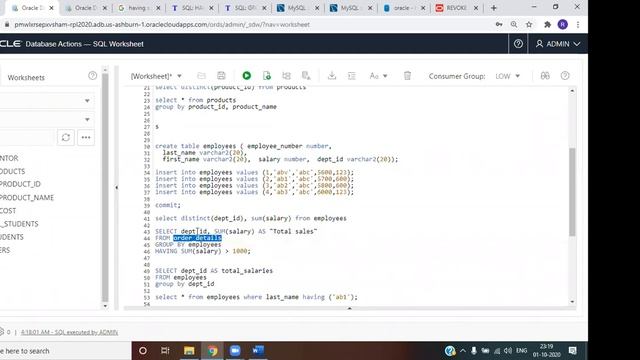Open the font size Aa dropdown
The height and width of the screenshot is (360, 640).
click(x=378, y=76)
